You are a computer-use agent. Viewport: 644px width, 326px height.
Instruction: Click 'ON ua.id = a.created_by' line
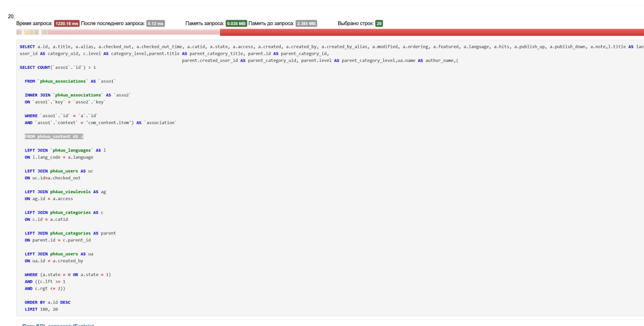(x=54, y=261)
